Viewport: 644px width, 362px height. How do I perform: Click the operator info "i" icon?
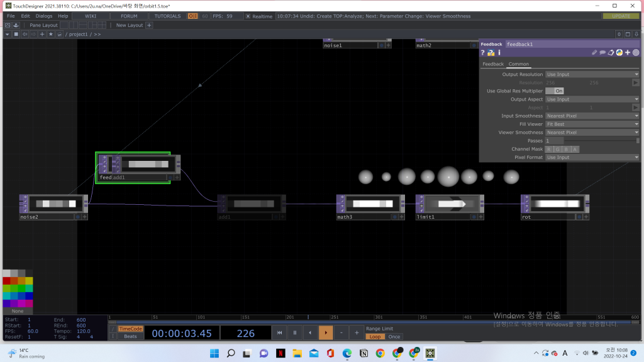[499, 53]
